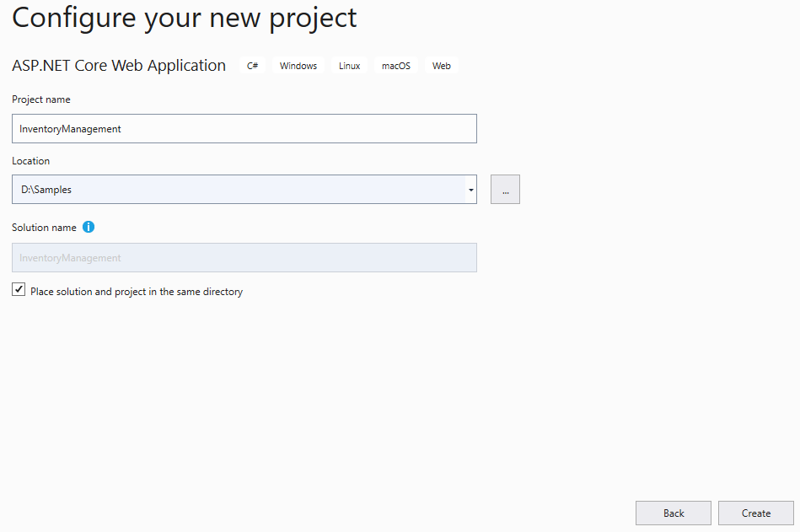Image resolution: width=800 pixels, height=532 pixels.
Task: Click the "Place solution and project" label text
Action: tap(137, 292)
